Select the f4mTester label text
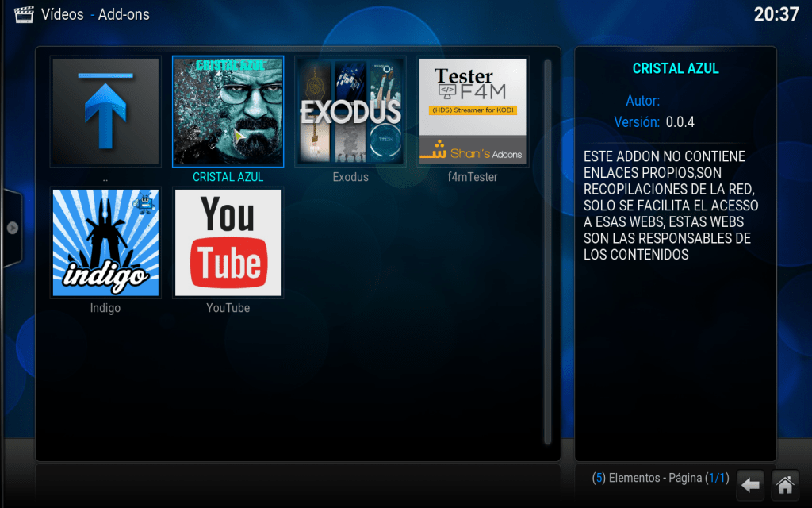Viewport: 812px width, 508px height. click(x=473, y=177)
